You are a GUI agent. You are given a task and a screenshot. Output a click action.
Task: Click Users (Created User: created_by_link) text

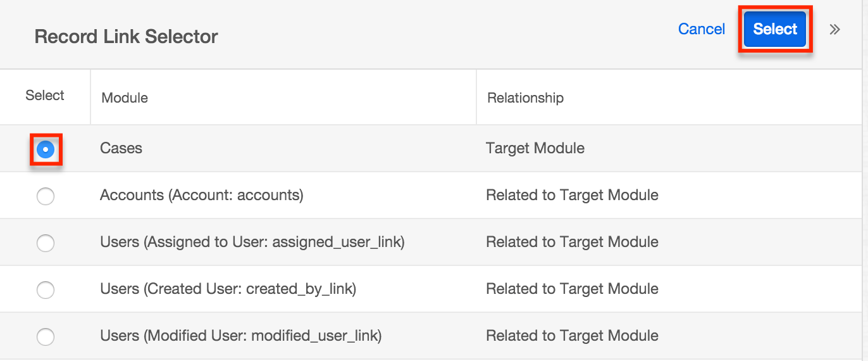coord(228,289)
